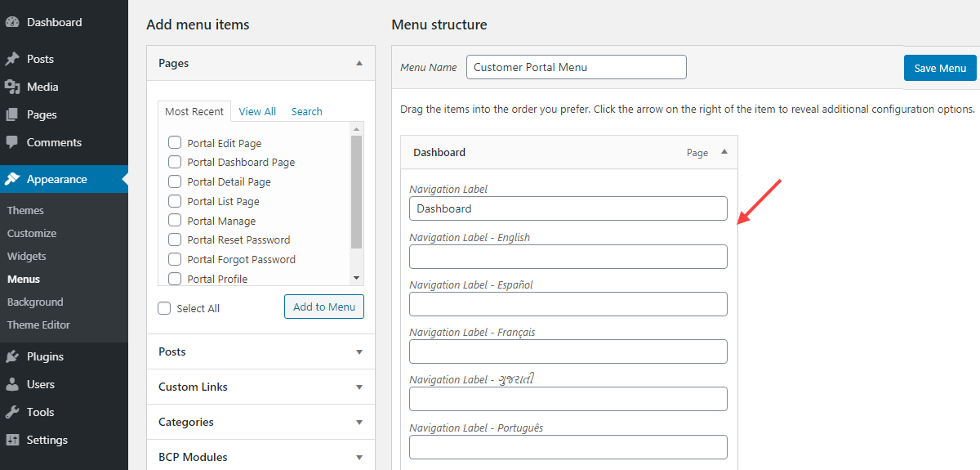Click the Comments speech bubble icon
Screen dimensions: 980x470
(12, 142)
